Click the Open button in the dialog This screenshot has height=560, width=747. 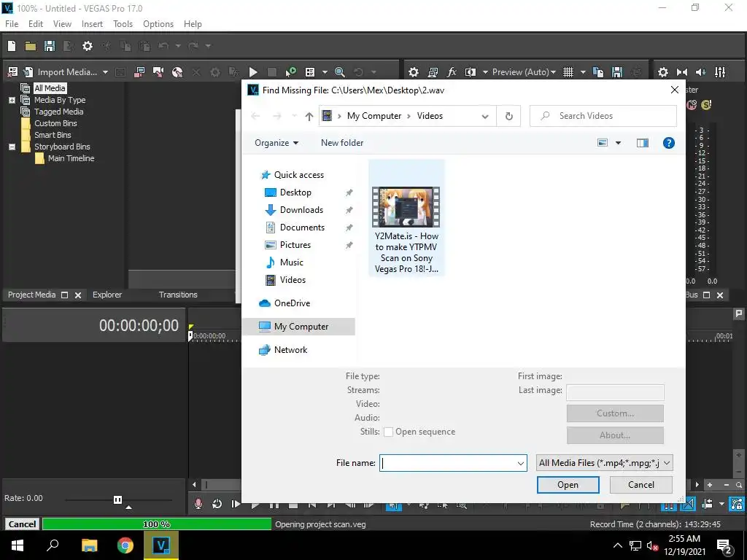[568, 485]
